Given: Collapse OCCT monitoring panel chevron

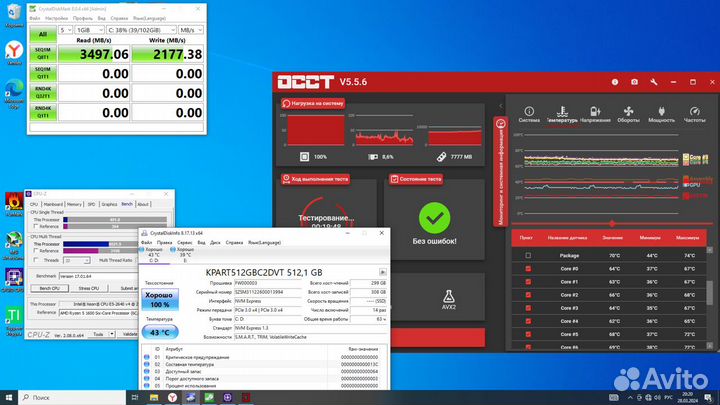Looking at the screenshot, I should (x=501, y=106).
